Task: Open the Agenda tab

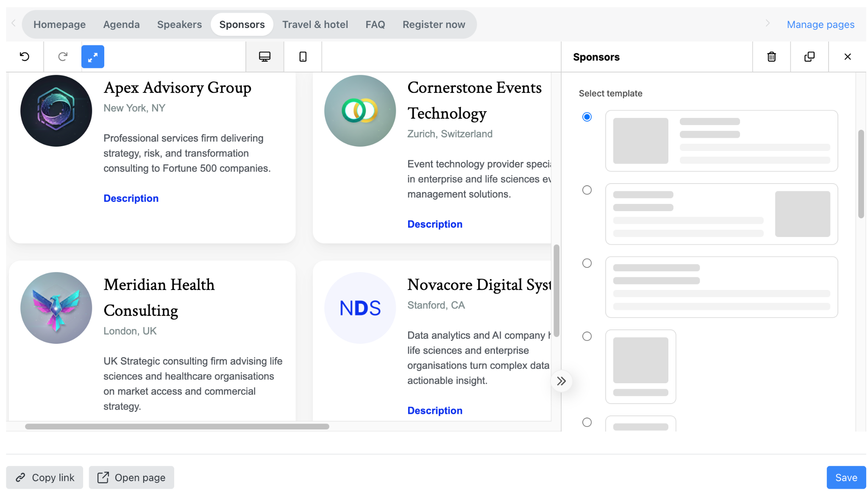Action: [x=122, y=25]
